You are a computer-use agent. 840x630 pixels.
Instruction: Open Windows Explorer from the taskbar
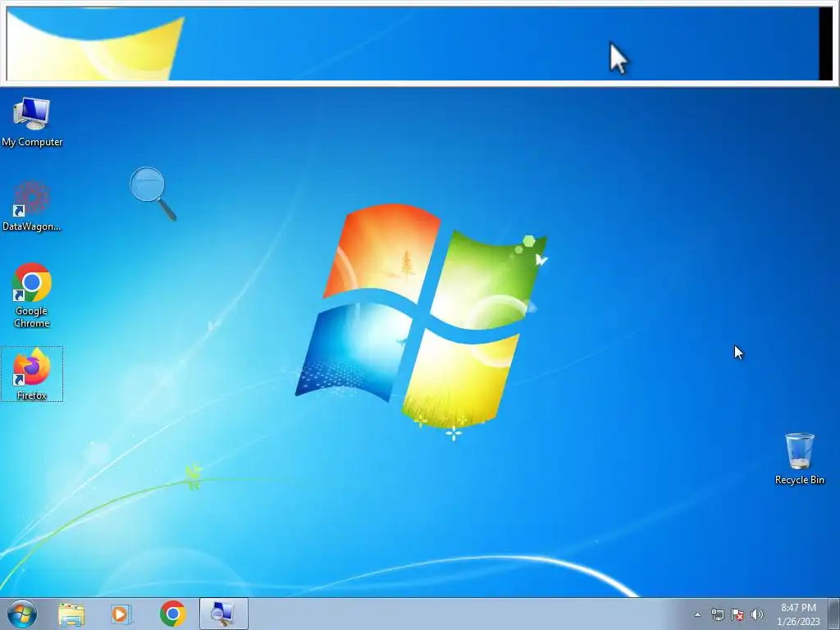click(71, 614)
